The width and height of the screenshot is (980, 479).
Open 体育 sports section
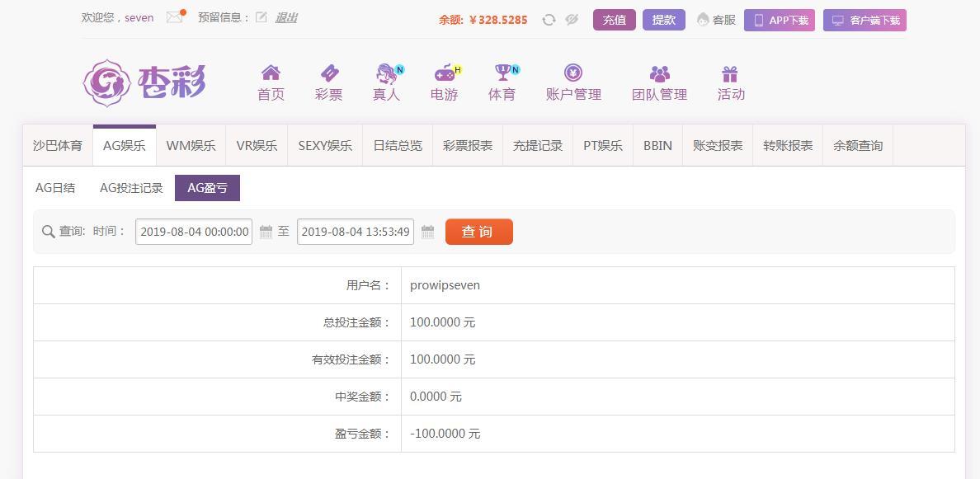(502, 82)
